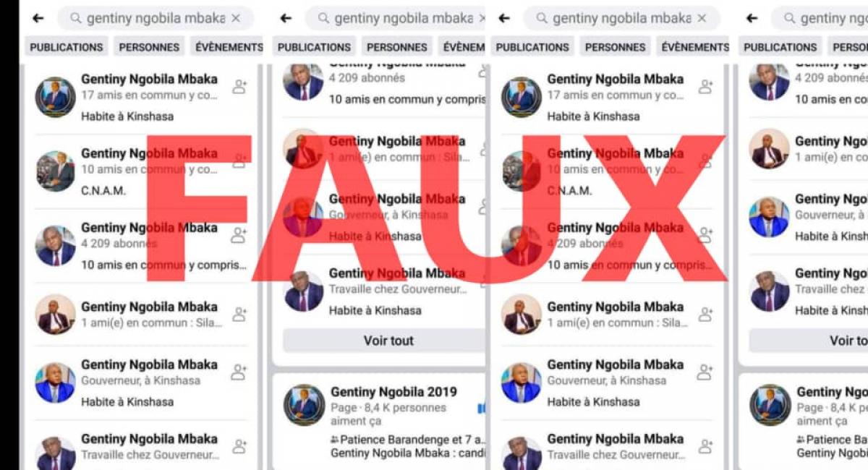The height and width of the screenshot is (470, 868).
Task: Open the C.N.A.M. profile picture in third panel
Action: (x=522, y=171)
